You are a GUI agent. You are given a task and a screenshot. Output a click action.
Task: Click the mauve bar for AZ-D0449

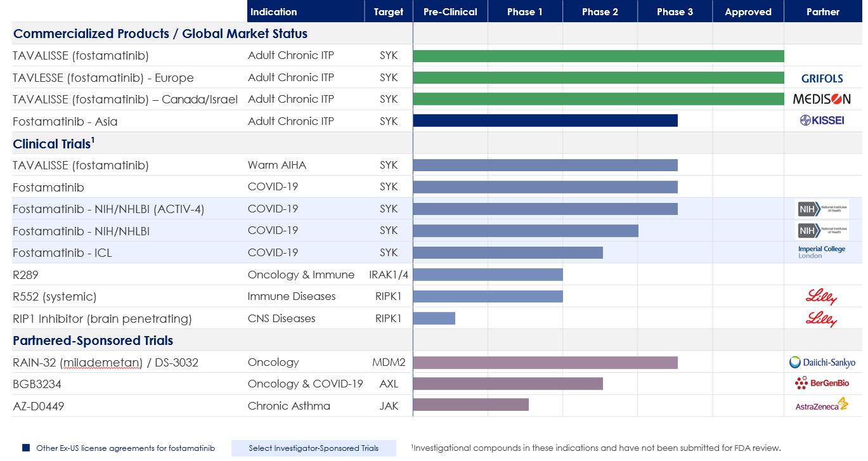click(471, 405)
